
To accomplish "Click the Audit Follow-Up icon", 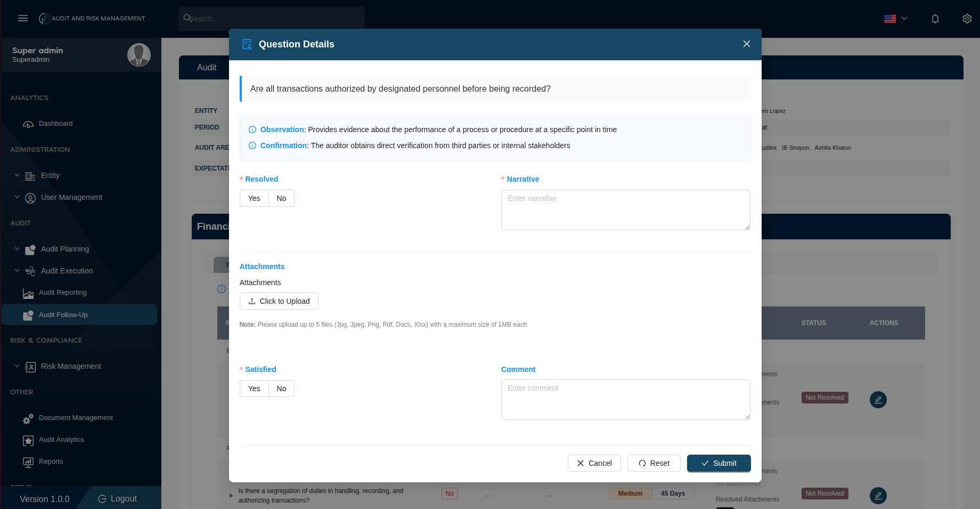I will (28, 316).
